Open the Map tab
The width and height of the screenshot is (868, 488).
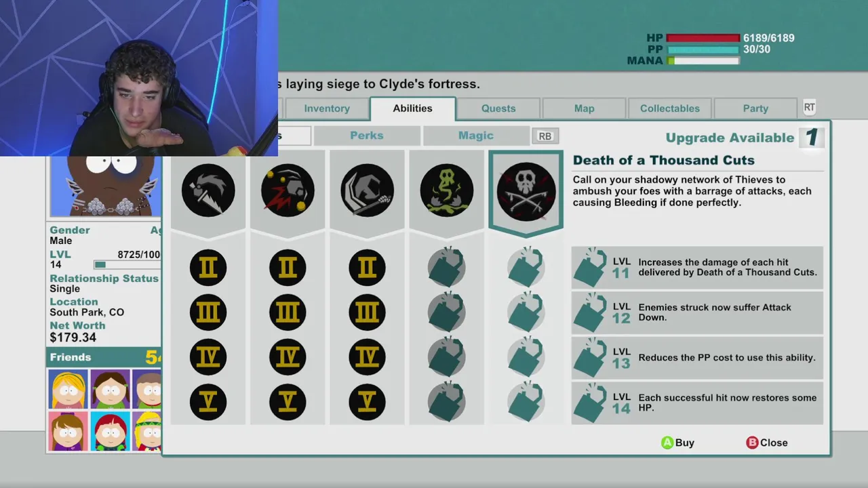pyautogui.click(x=584, y=108)
